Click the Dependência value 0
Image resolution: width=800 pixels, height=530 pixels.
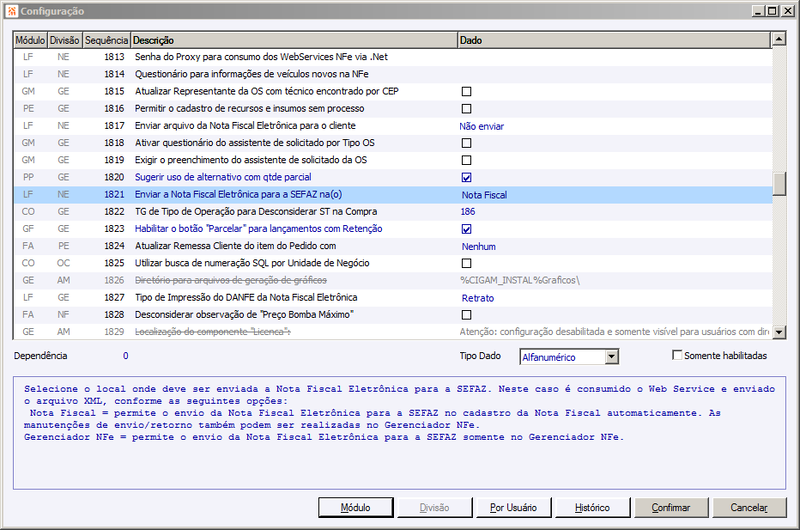click(126, 356)
